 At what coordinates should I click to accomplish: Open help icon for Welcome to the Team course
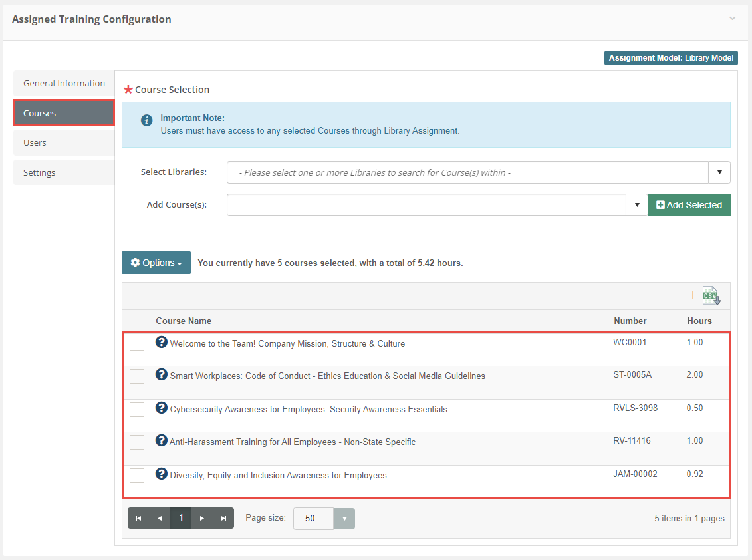(x=162, y=342)
